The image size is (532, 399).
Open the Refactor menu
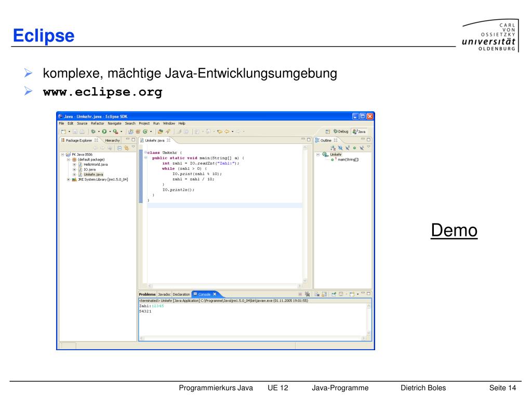point(97,124)
